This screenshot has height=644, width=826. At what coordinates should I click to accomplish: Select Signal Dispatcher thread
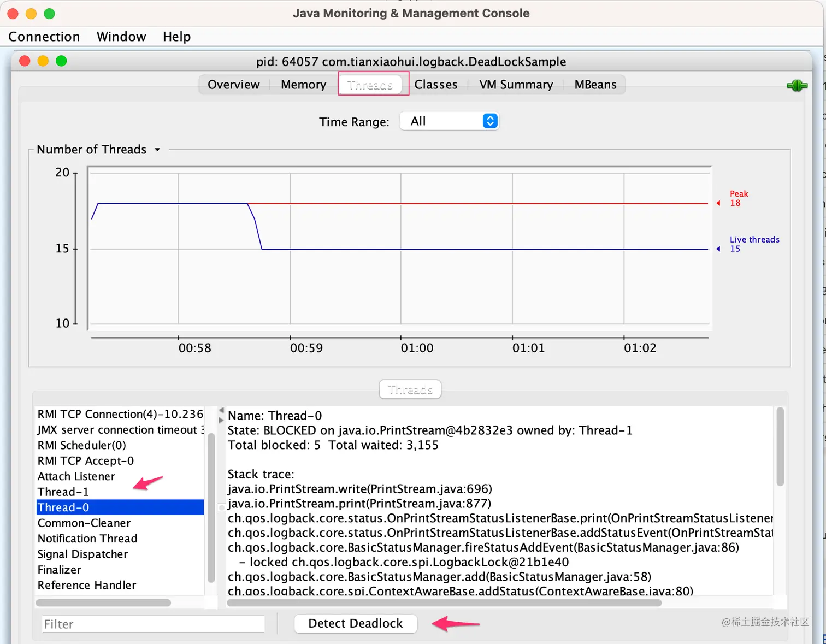point(120,554)
